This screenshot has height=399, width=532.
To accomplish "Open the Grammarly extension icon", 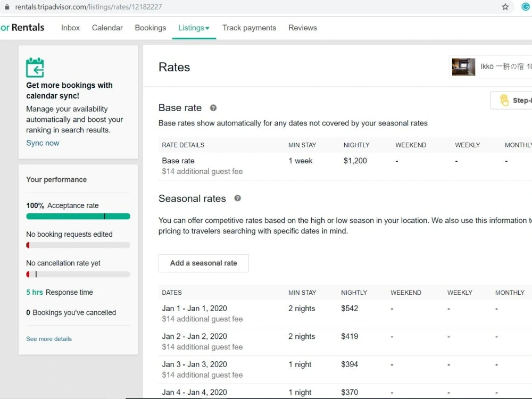I will point(526,7).
